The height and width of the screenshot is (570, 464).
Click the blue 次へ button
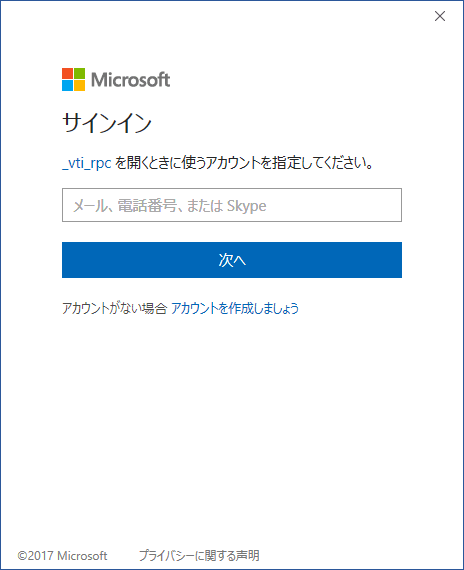click(x=232, y=260)
